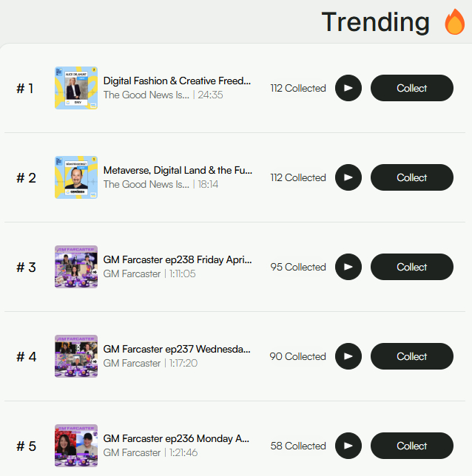This screenshot has height=476, width=472.
Task: Collect GM Farcaster ep236 episode
Action: coord(411,446)
